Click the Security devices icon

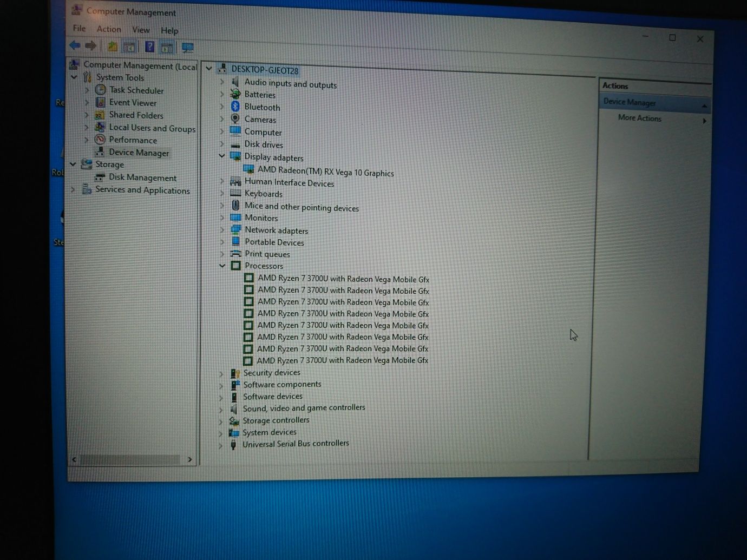tap(235, 373)
